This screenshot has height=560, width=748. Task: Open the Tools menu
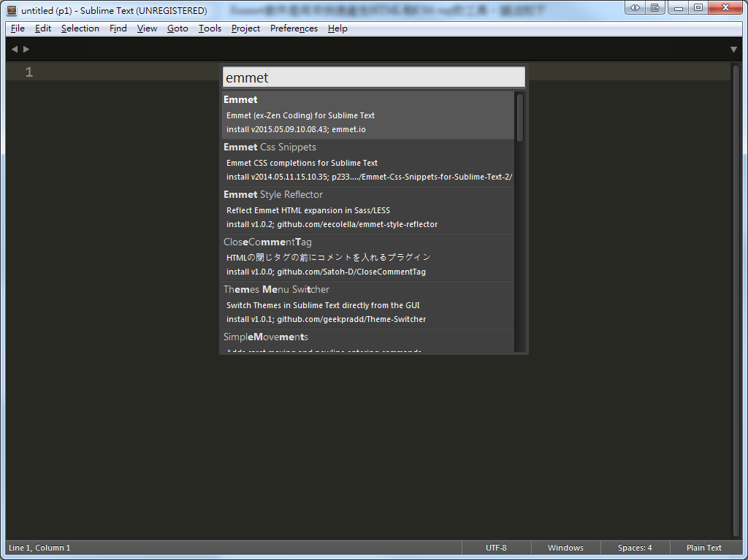(x=210, y=28)
